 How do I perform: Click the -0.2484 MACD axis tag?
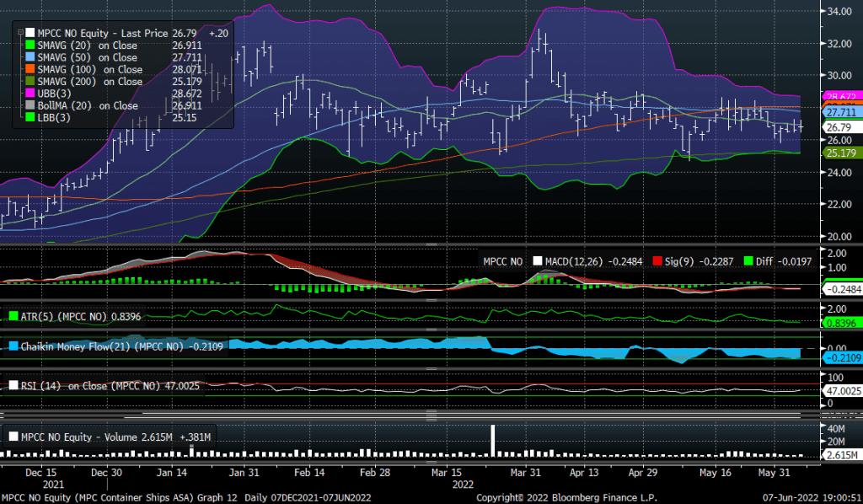843,289
